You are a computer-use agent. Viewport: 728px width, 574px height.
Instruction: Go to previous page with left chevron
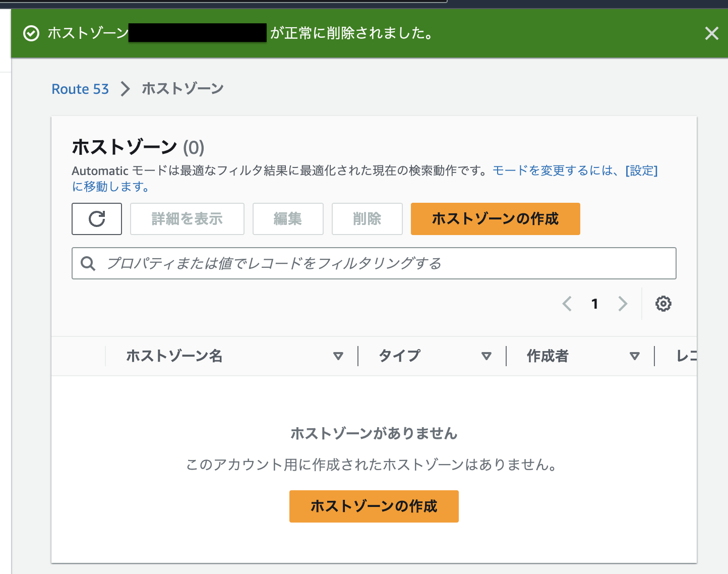567,304
